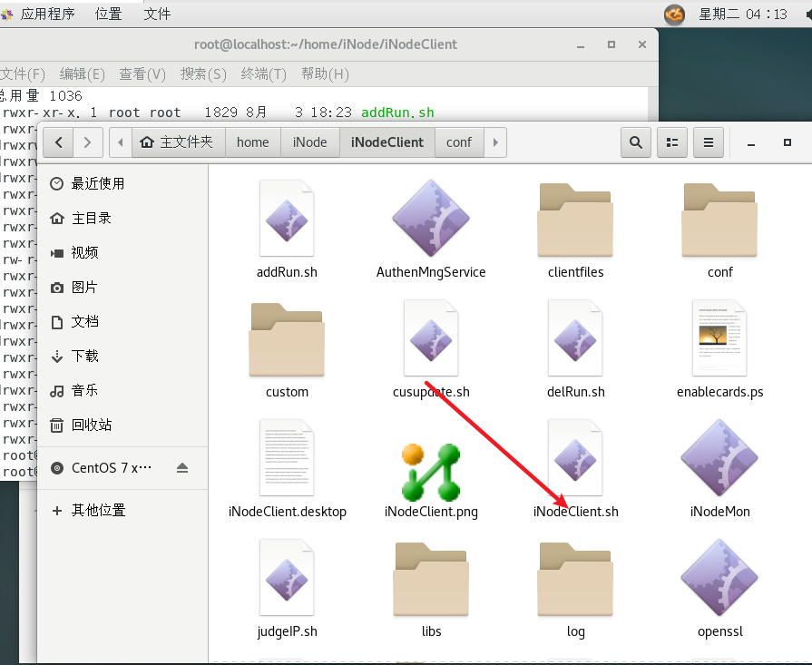Open the 位置 menu in top panel
Image resolution: width=812 pixels, height=665 pixels.
click(x=108, y=14)
